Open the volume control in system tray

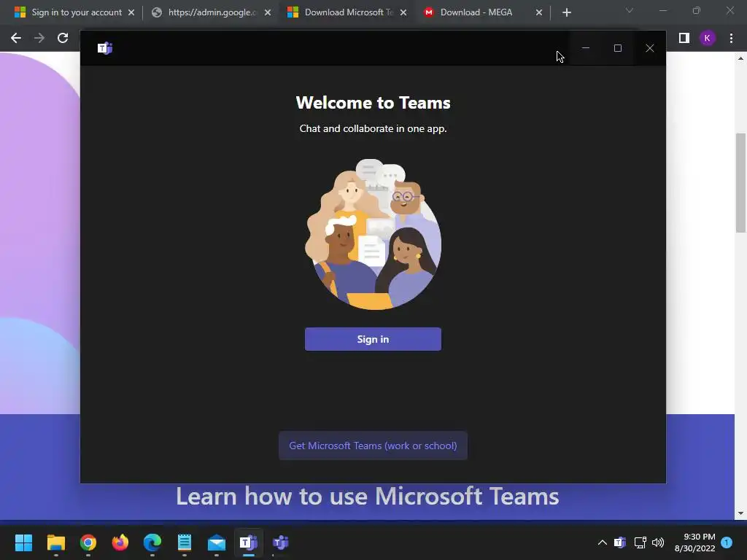(658, 542)
